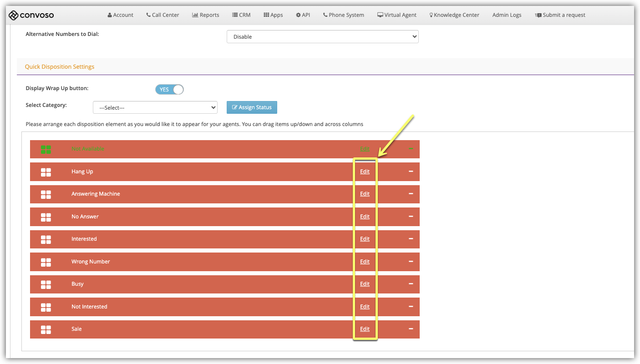The image size is (640, 364).
Task: Open Submit a request link
Action: point(560,15)
